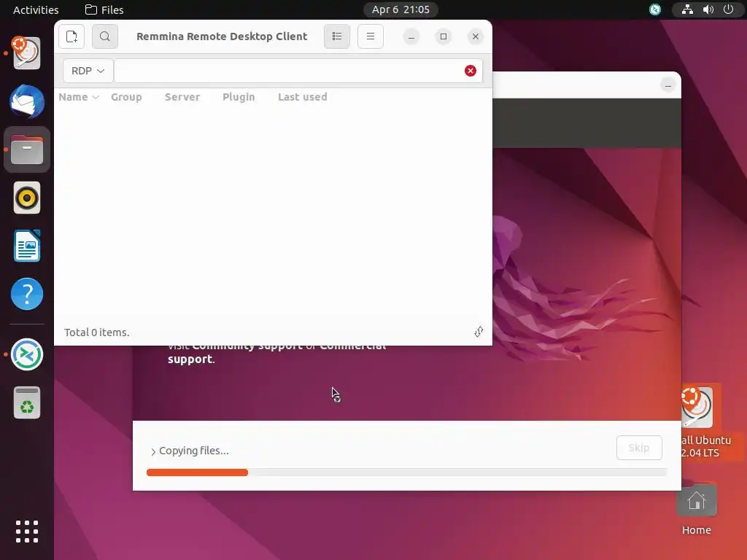Launch Thunderbird mail from dock
This screenshot has width=747, height=560.
tap(27, 101)
